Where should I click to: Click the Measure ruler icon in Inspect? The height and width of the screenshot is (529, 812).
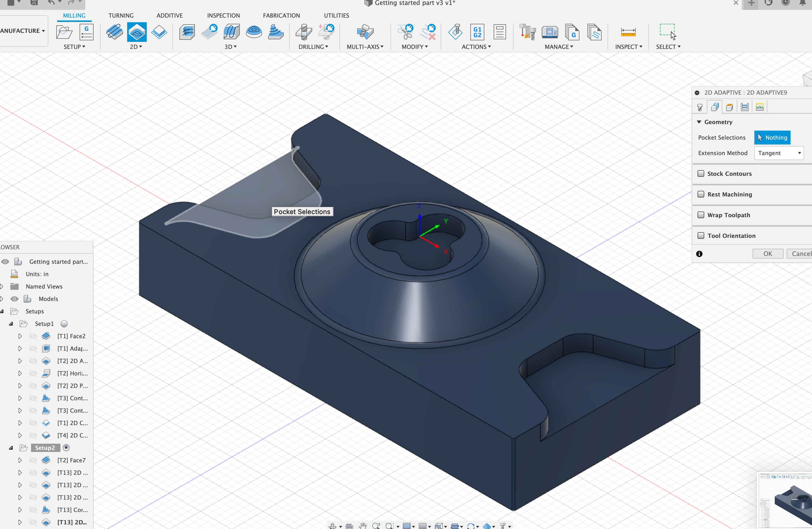click(x=628, y=32)
